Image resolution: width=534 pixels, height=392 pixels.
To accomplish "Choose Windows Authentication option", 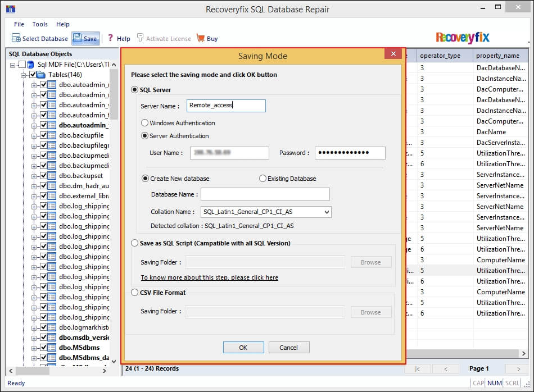I will pyautogui.click(x=144, y=123).
